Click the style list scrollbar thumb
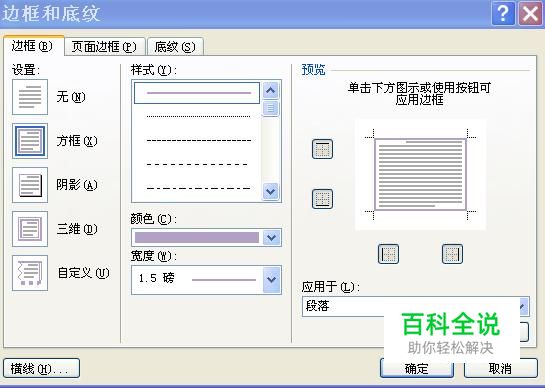Viewport: 545px width, 388px height. [x=271, y=108]
